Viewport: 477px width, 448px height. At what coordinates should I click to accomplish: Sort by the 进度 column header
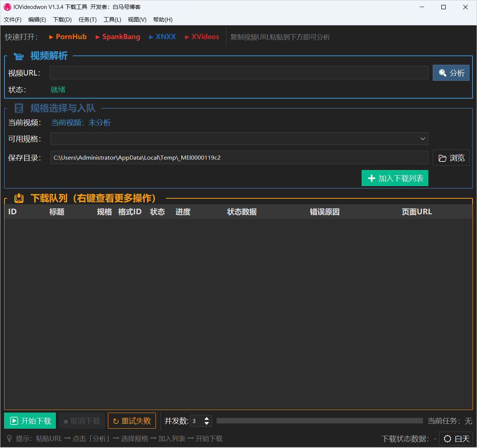click(183, 212)
